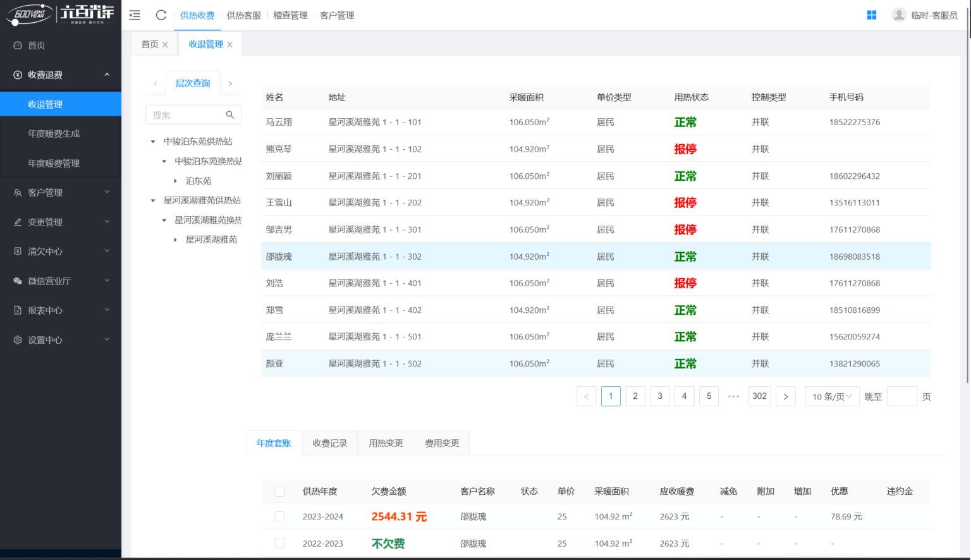This screenshot has width=971, height=560.
Task: Open 年度暖费生成 in the sidebar
Action: click(x=54, y=134)
